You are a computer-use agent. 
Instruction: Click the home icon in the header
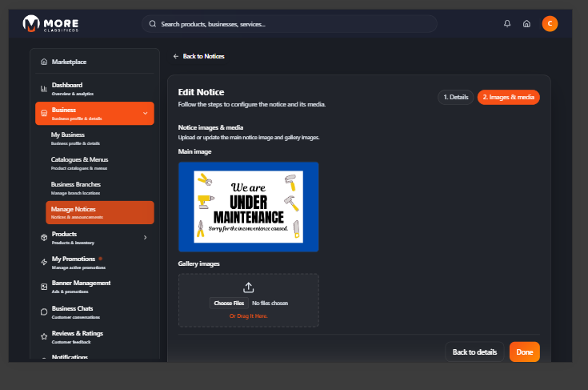click(x=526, y=24)
